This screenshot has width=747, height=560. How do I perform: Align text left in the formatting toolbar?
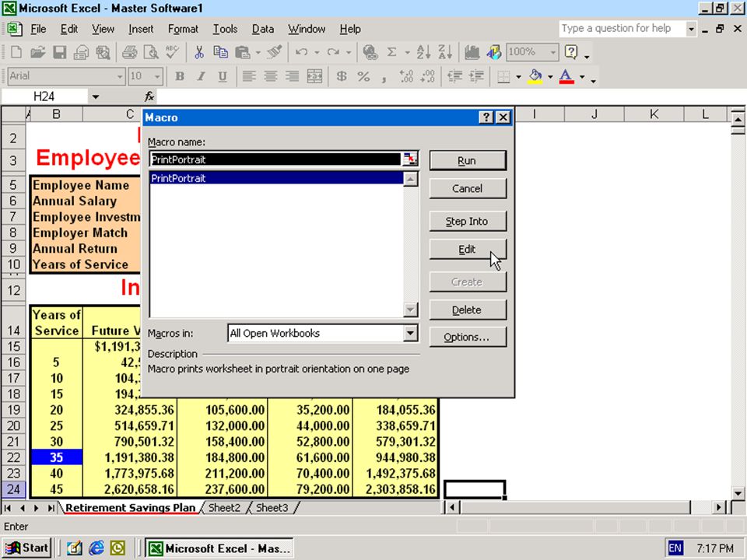coord(249,76)
